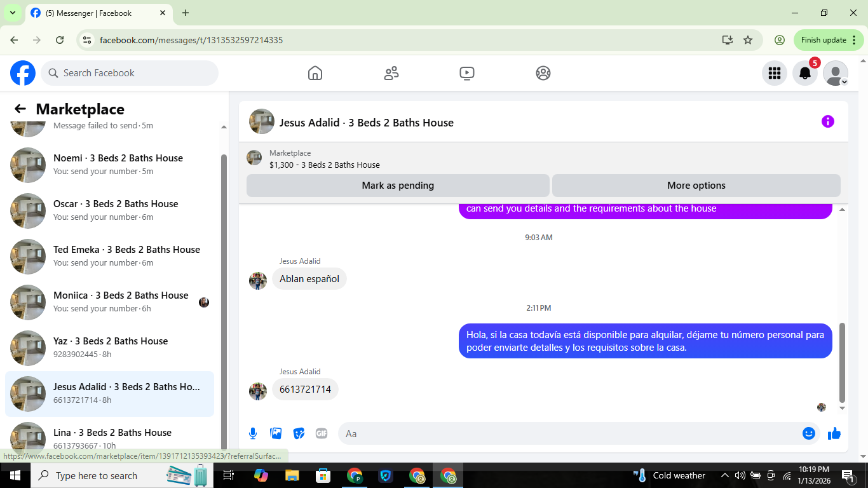This screenshot has height=488, width=868.
Task: Open the emoji picker smiley icon
Action: (809, 433)
